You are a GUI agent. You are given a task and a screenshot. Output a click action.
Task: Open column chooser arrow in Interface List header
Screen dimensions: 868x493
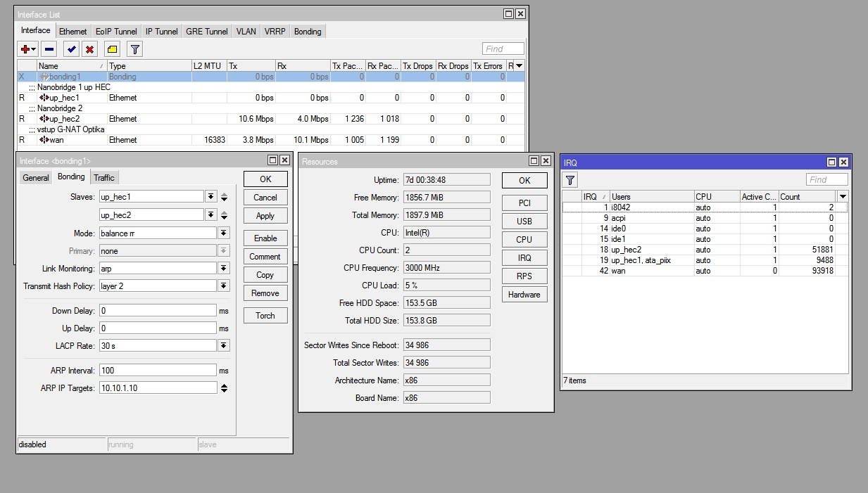tap(520, 65)
